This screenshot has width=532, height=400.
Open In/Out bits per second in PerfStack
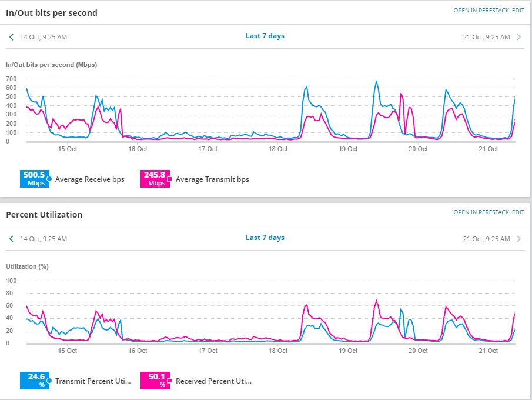[x=481, y=11]
